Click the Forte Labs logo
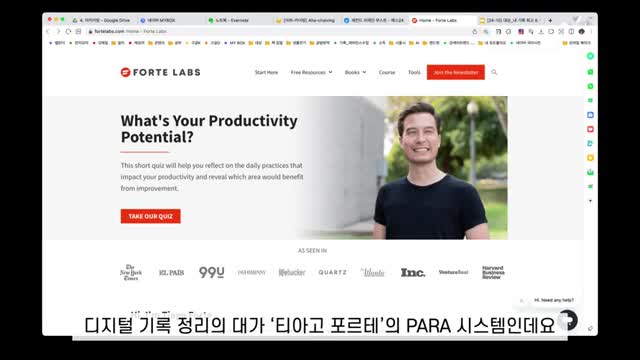 click(160, 72)
